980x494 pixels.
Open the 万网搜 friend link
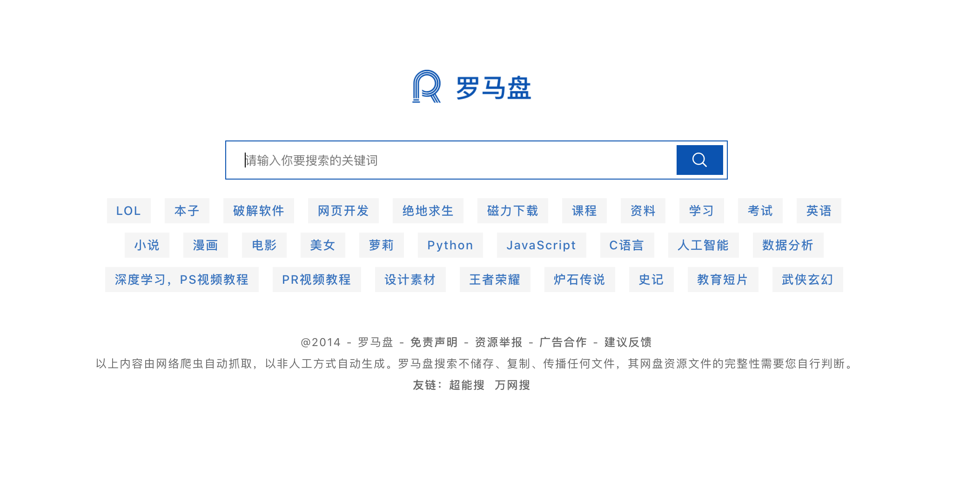coord(514,385)
